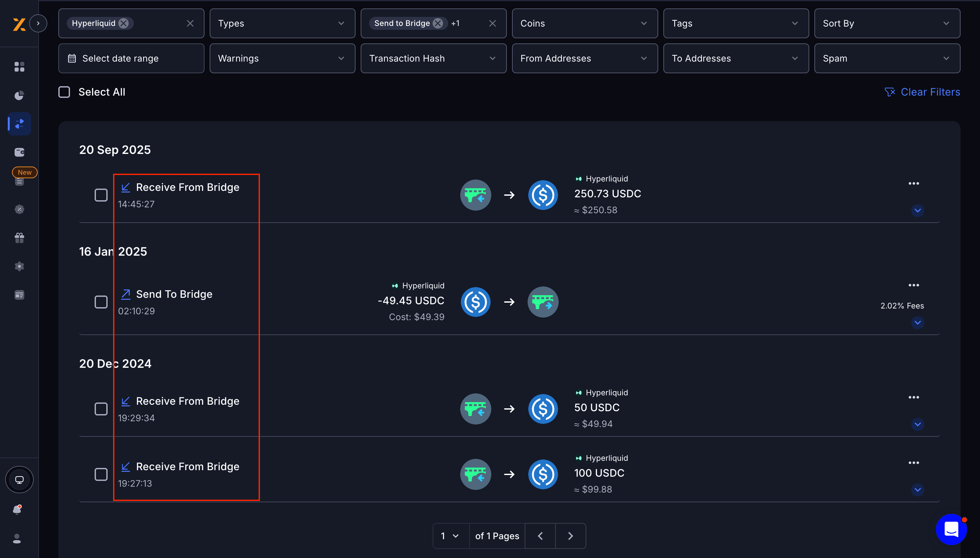Open the new reports feature in sidebar
980x558 pixels.
19,181
